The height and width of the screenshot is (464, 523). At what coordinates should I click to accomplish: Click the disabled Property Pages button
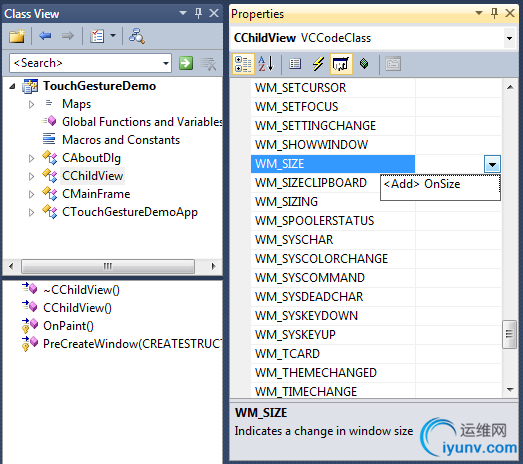(x=393, y=64)
